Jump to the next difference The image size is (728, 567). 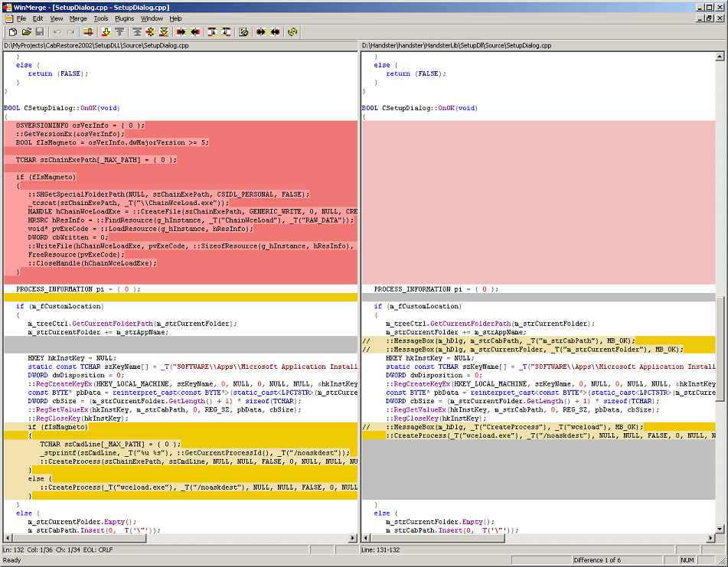point(106,31)
